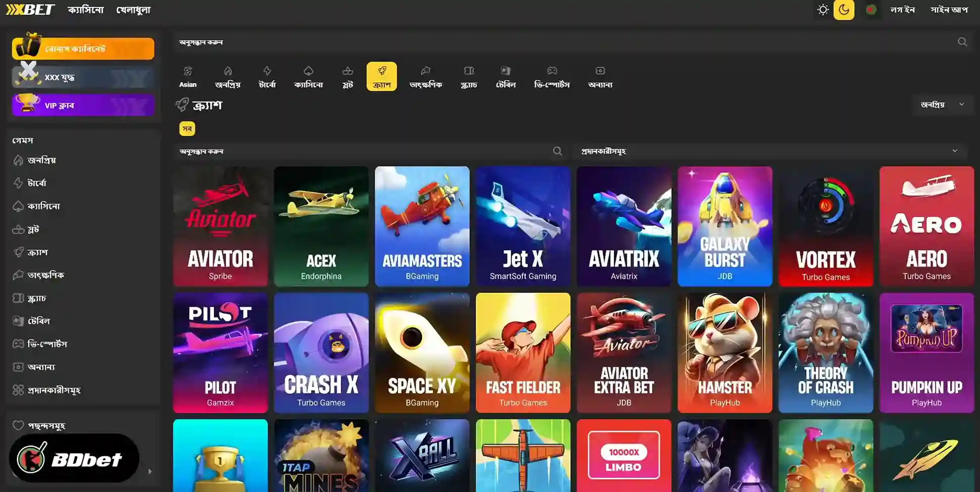980x492 pixels.
Task: Switch to dark theme moon icon
Action: [844, 10]
